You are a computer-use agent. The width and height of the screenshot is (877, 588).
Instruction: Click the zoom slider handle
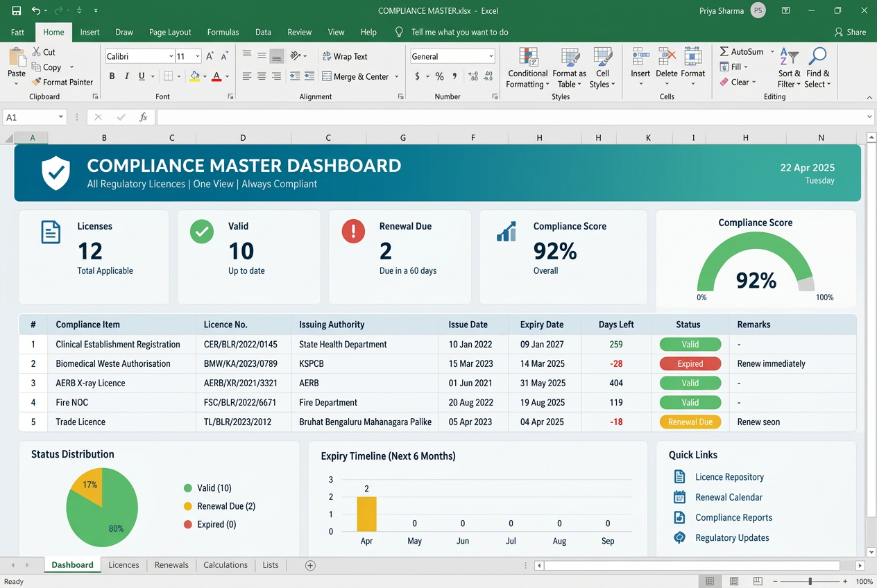coord(810,581)
